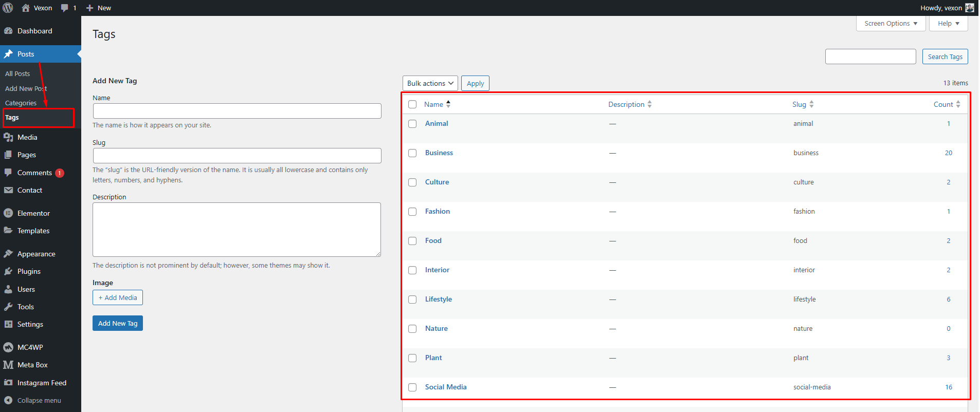Open the Bulk actions dropdown
980x412 pixels.
click(430, 83)
